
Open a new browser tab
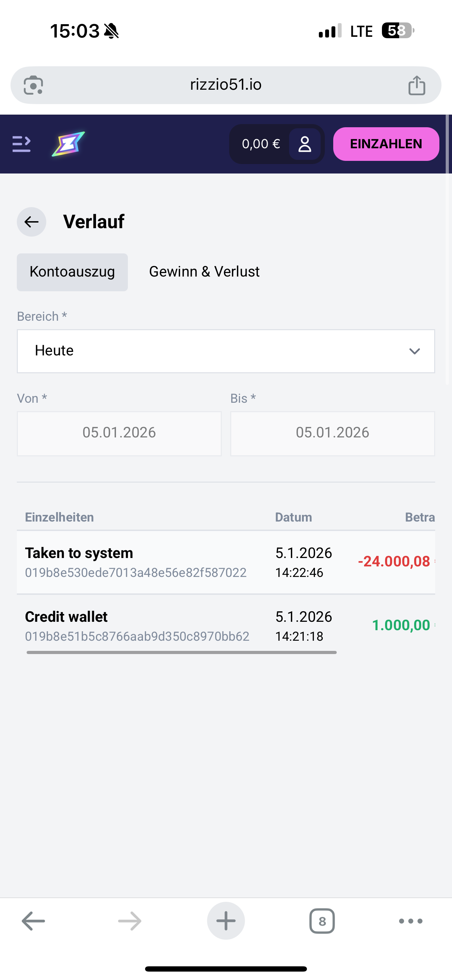pyautogui.click(x=226, y=921)
